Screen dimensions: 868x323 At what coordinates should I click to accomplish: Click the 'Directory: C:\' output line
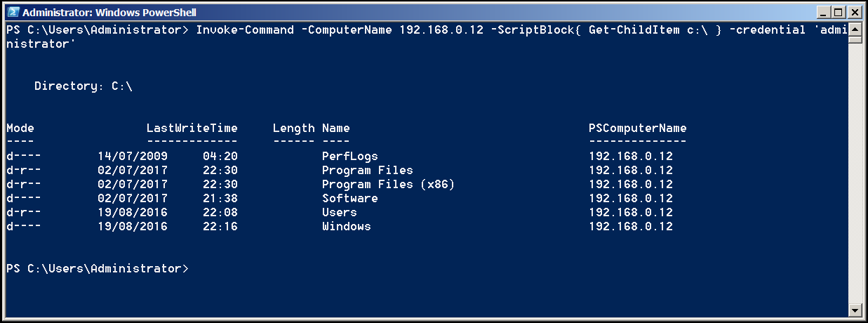83,86
